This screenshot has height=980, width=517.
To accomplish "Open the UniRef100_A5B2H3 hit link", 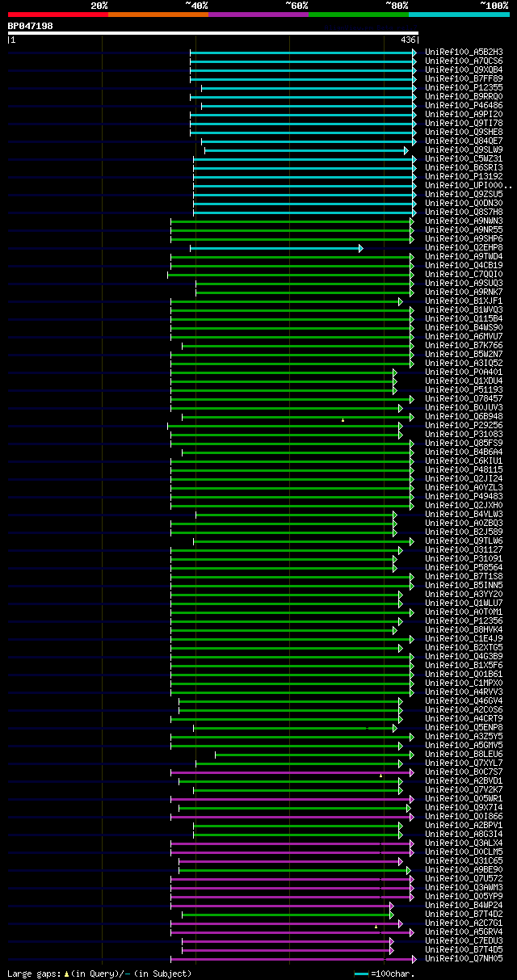I will (464, 52).
